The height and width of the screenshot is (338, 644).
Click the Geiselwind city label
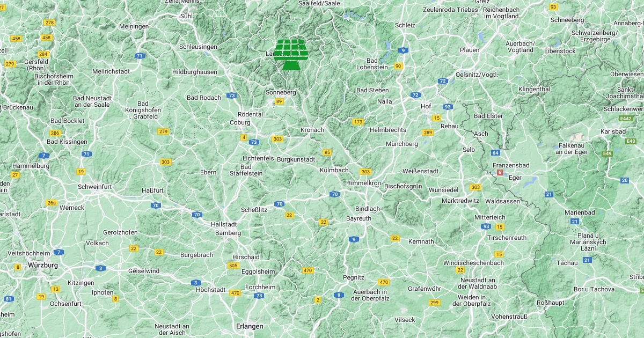pos(143,271)
